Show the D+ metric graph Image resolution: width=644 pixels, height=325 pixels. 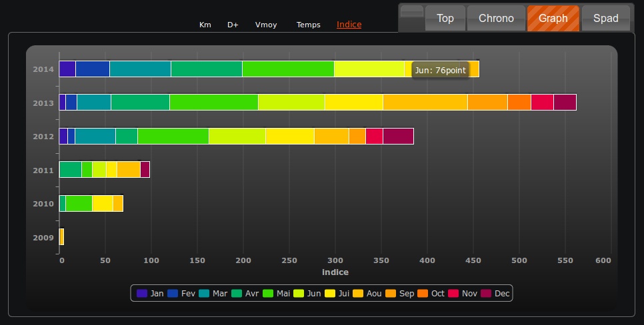coord(233,25)
